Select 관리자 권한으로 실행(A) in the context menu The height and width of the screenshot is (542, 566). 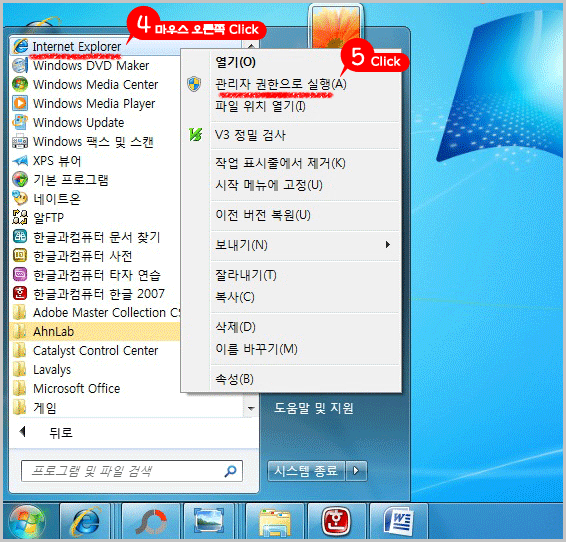[280, 84]
